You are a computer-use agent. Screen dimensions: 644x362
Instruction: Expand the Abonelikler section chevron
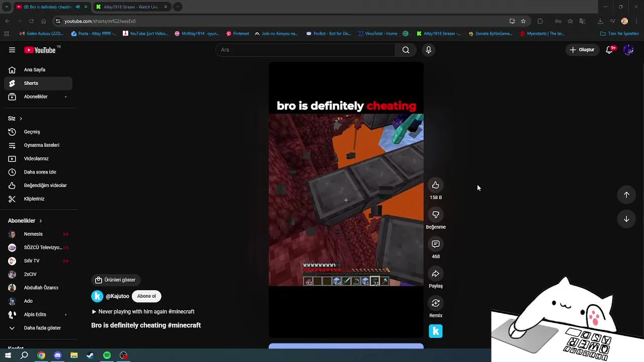[x=40, y=221]
